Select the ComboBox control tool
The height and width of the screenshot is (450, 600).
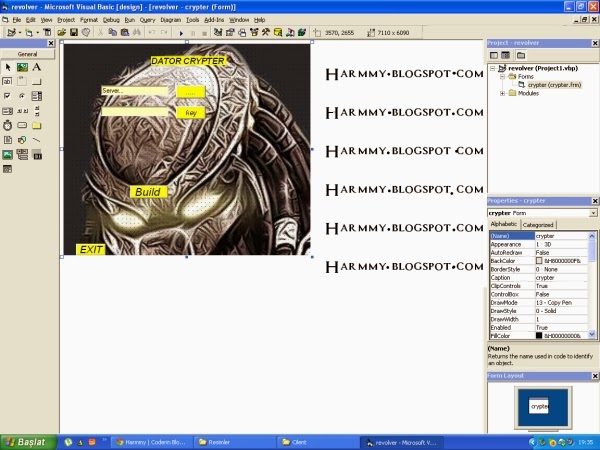point(37,96)
